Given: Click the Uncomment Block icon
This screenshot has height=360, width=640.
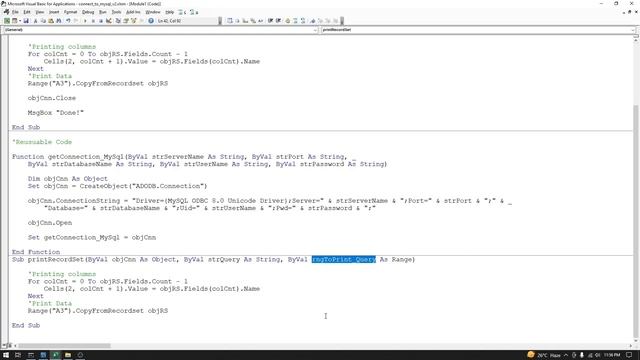Looking at the screenshot, I should 303,21.
